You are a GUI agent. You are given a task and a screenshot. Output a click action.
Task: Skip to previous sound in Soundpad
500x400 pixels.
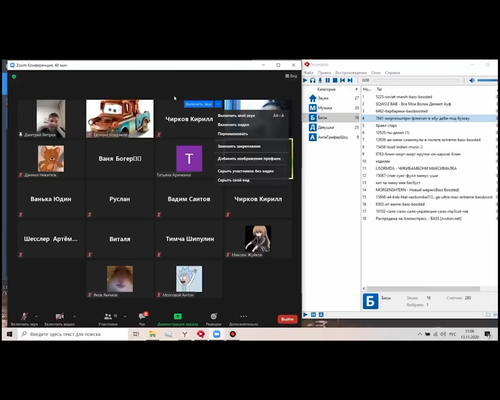point(342,80)
